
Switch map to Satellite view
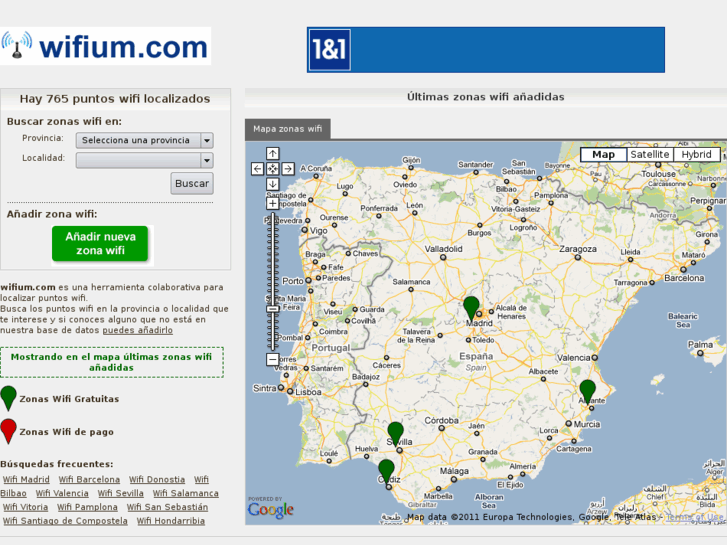click(x=650, y=154)
